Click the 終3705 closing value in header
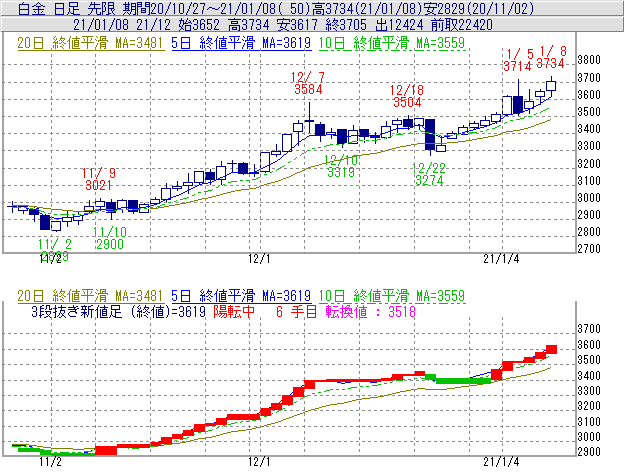The width and height of the screenshot is (624, 473). tap(346, 25)
